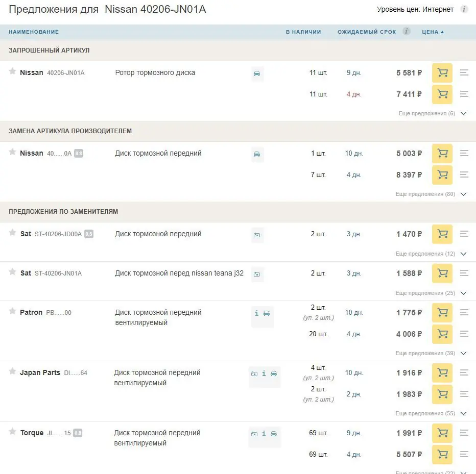Image resolution: width=476 pixels, height=474 pixels.
Task: Click the price level info icon
Action: pos(464,9)
